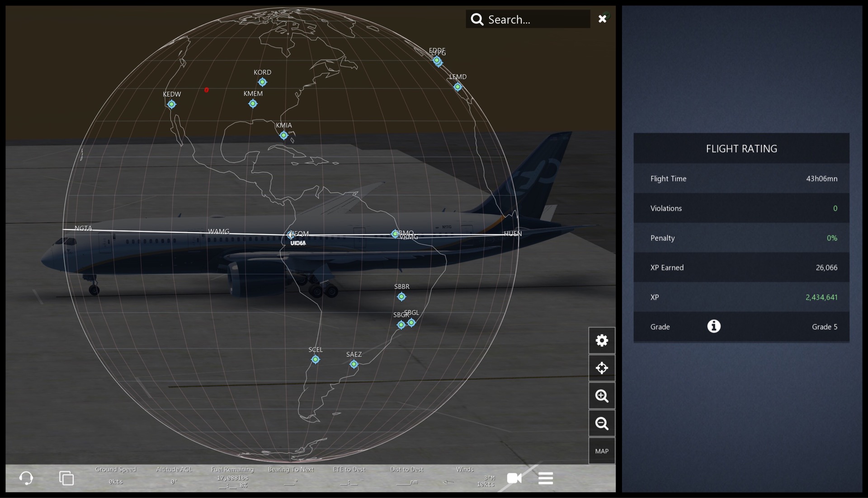Open ATC headset communications icon
This screenshot has height=498, width=868.
pyautogui.click(x=26, y=478)
